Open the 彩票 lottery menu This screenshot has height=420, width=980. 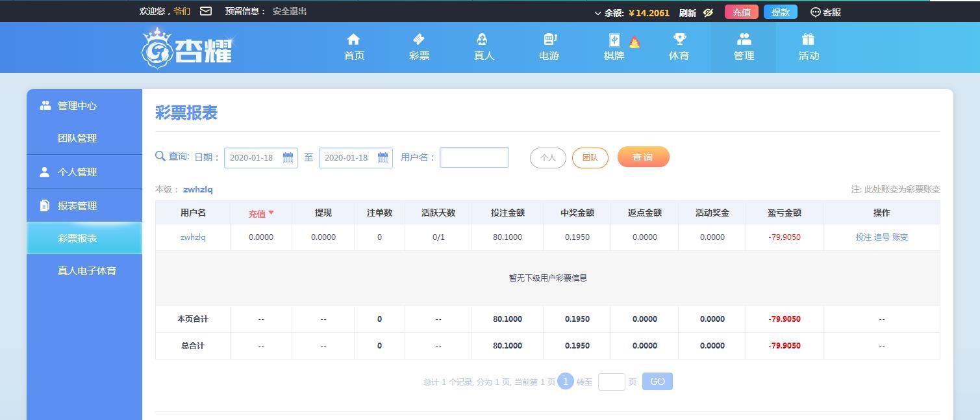(419, 47)
